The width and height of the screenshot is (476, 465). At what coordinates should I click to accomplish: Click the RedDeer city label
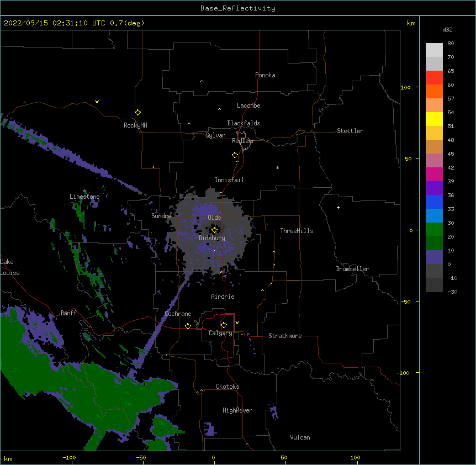click(243, 141)
